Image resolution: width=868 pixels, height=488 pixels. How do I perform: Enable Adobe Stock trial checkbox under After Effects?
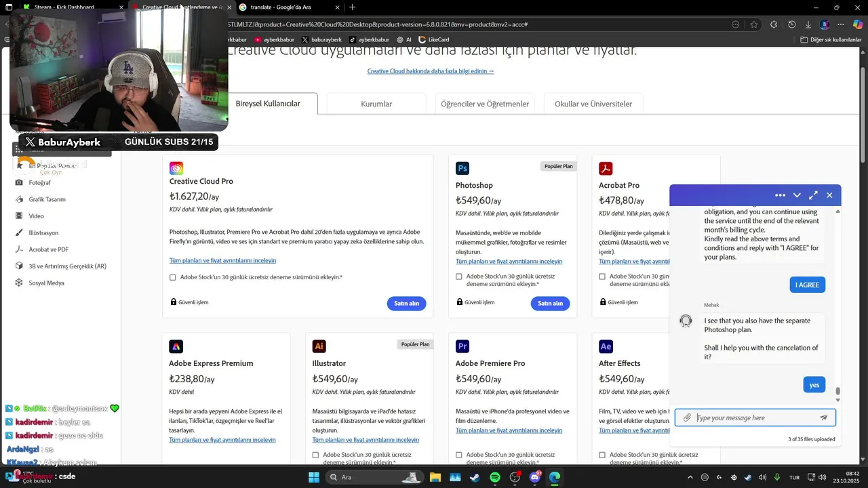602,455
